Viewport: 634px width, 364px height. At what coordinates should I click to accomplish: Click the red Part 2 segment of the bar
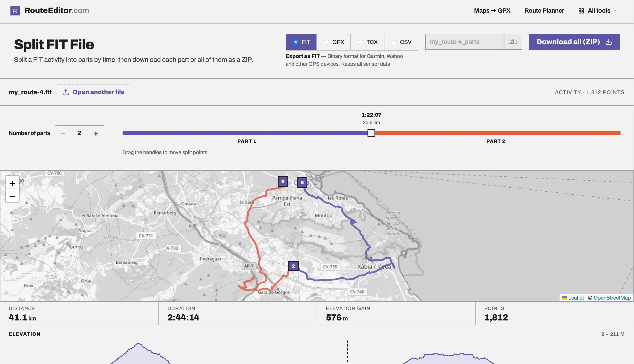[x=498, y=133]
